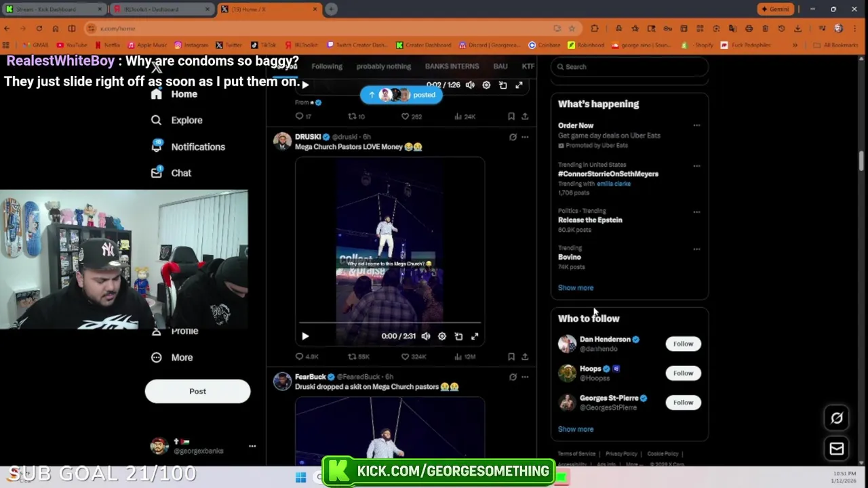This screenshot has height=488, width=868.
Task: Open FearBuck's profile avatar
Action: (282, 381)
